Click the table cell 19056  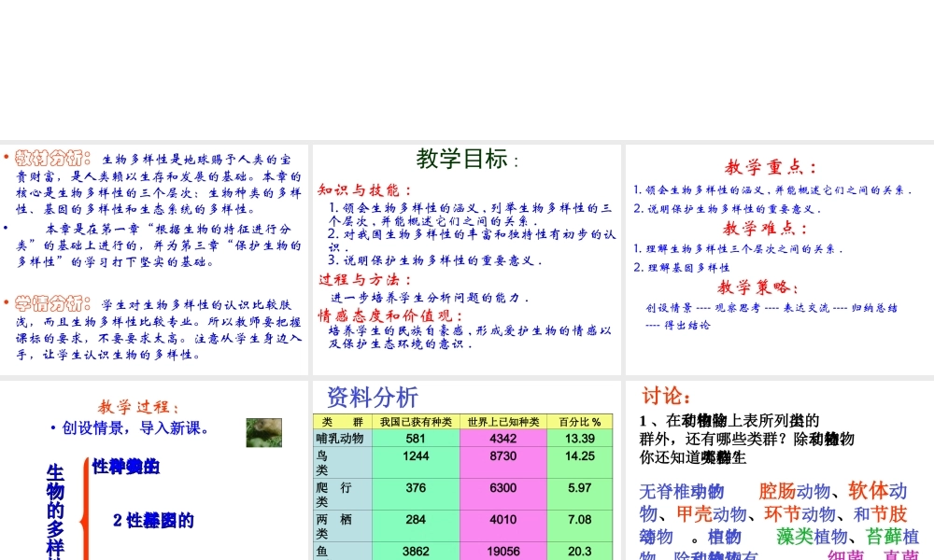click(503, 551)
